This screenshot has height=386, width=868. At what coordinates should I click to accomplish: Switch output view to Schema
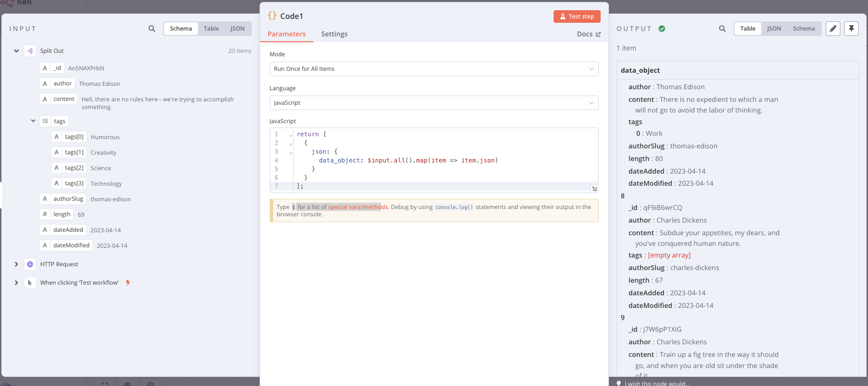pyautogui.click(x=803, y=29)
